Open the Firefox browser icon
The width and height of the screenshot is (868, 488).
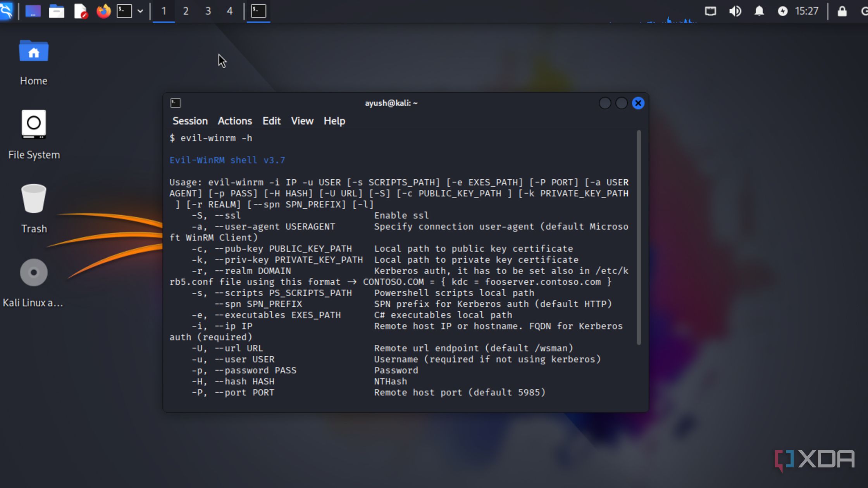[x=103, y=11]
